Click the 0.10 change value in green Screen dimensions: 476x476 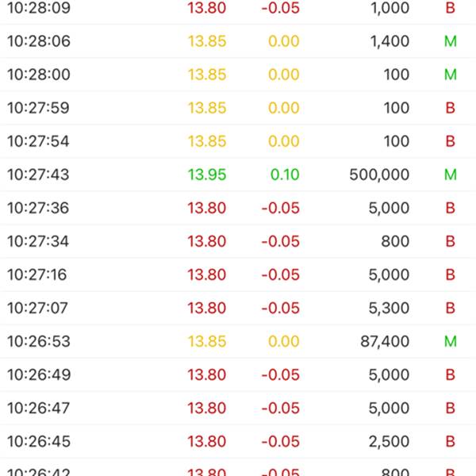coord(285,175)
